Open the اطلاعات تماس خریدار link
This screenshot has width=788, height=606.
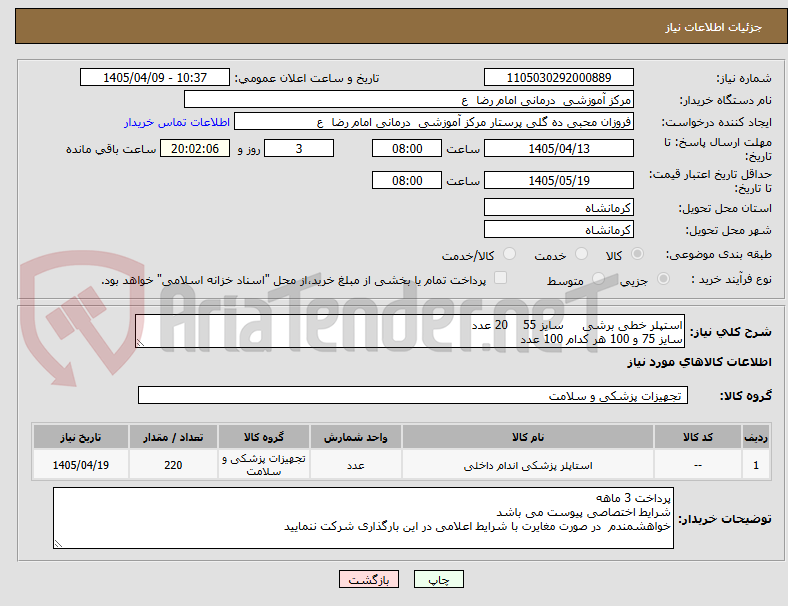coord(177,122)
